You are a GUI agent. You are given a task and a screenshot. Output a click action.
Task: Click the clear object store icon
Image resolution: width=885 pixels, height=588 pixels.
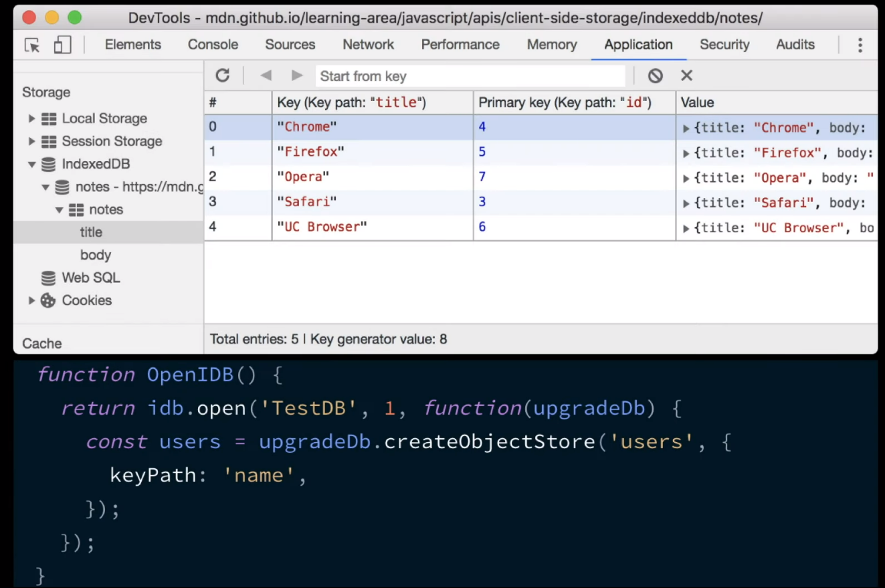click(655, 76)
